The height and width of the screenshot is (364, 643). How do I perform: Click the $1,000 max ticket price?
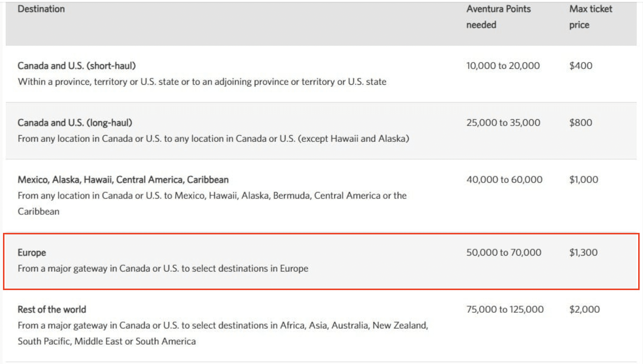tap(583, 180)
